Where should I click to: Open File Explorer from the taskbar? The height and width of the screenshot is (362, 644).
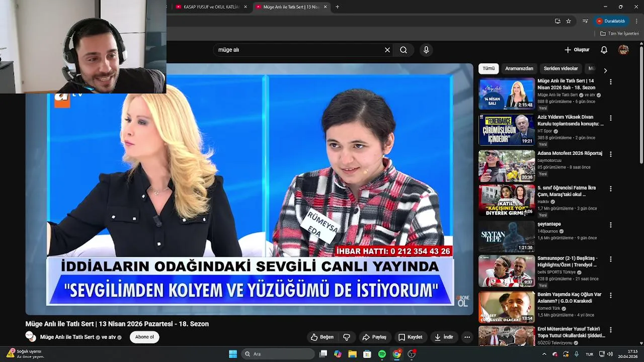tap(352, 354)
